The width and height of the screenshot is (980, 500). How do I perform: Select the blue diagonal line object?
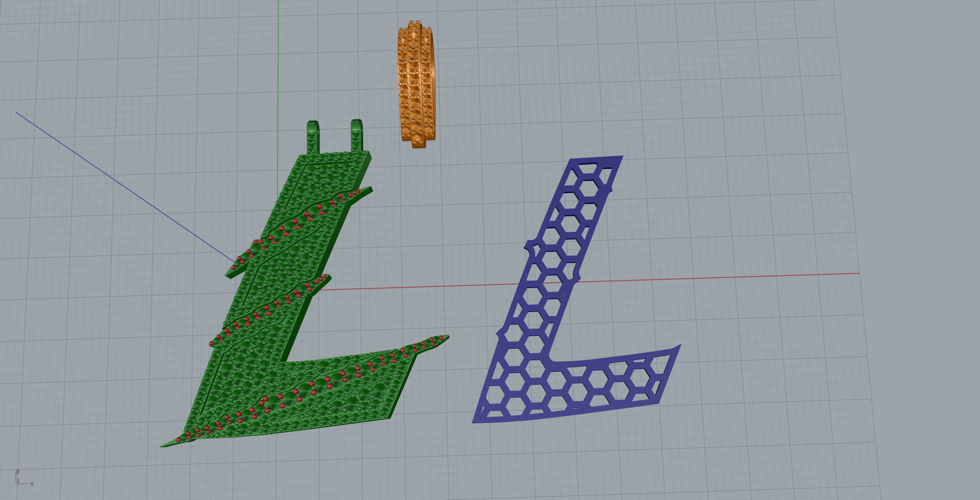[x=126, y=187]
